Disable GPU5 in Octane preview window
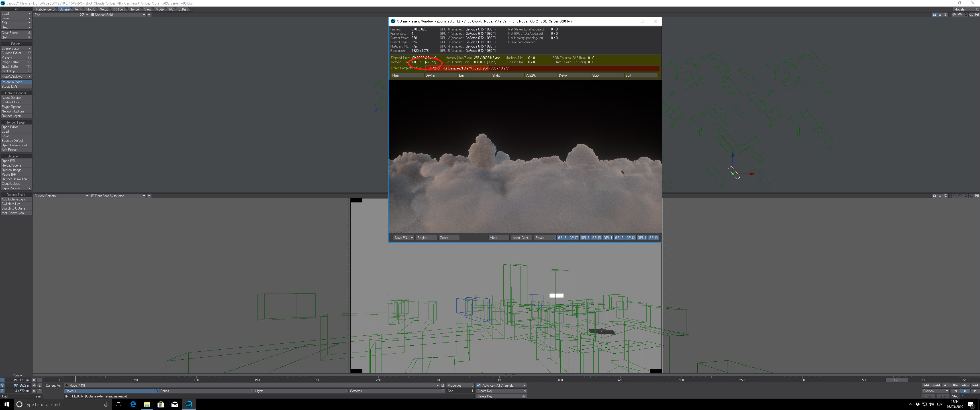 (x=596, y=238)
